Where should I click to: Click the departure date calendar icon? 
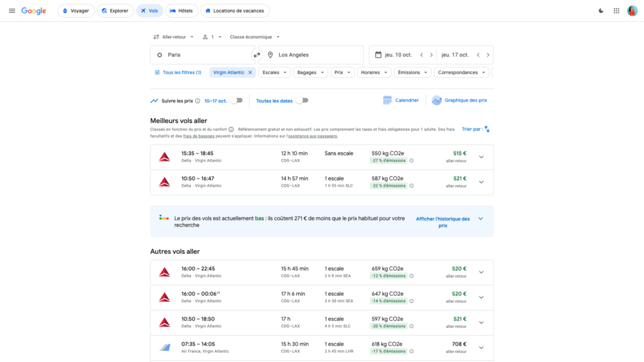378,55
